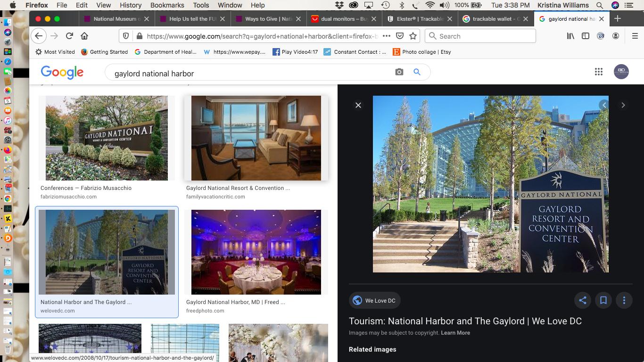Search by image using camera icon
This screenshot has height=362, width=644.
pos(399,72)
